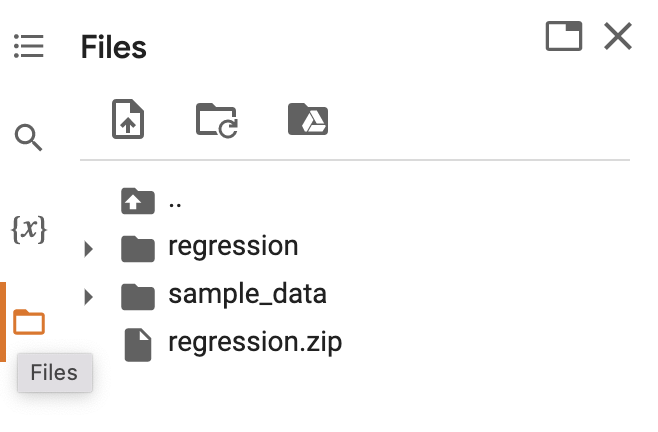
Task: Close the Files panel
Action: coord(618,37)
